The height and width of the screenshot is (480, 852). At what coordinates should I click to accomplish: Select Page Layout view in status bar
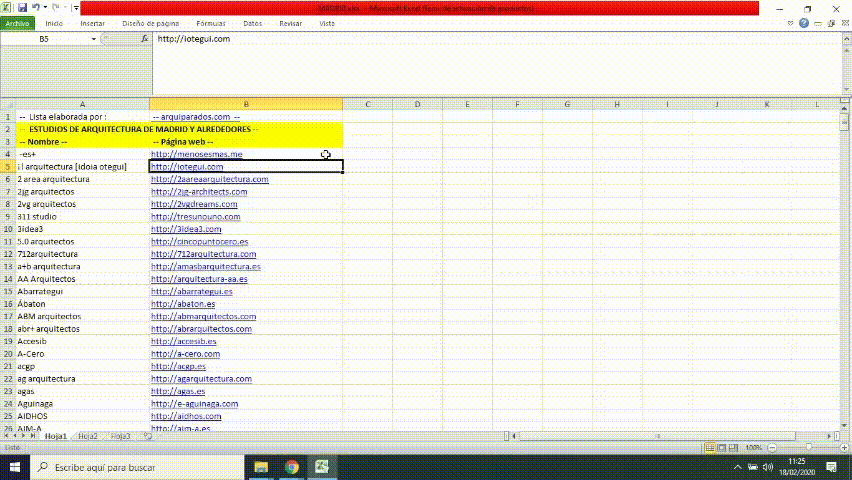click(722, 448)
